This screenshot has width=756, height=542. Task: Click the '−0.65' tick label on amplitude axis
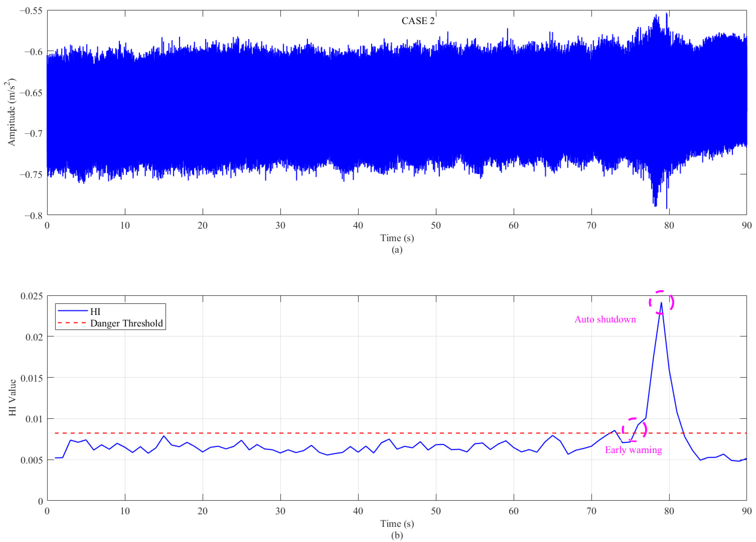point(31,93)
